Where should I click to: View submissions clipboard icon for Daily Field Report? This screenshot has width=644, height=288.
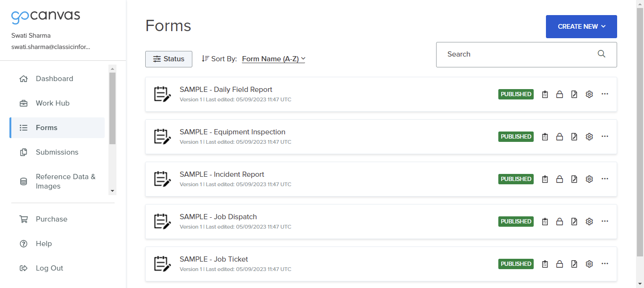click(545, 94)
